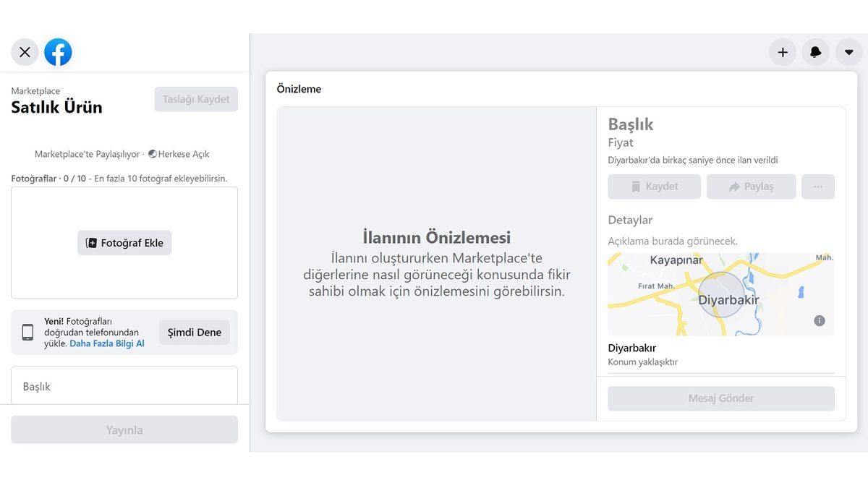Click inside the Başlık input field
This screenshot has height=488, width=868.
(124, 386)
